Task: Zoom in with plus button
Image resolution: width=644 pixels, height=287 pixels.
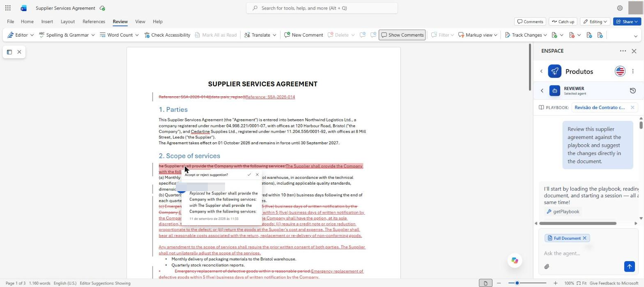Action: point(555,283)
